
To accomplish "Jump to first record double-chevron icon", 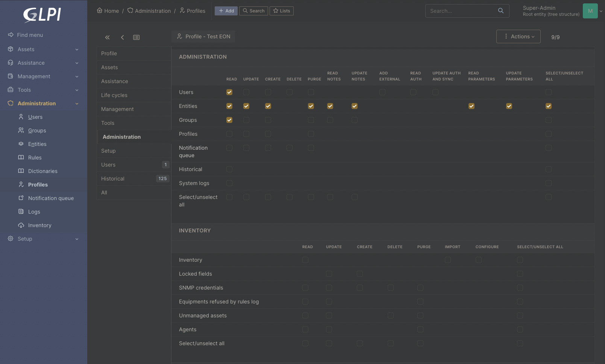I will point(107,37).
